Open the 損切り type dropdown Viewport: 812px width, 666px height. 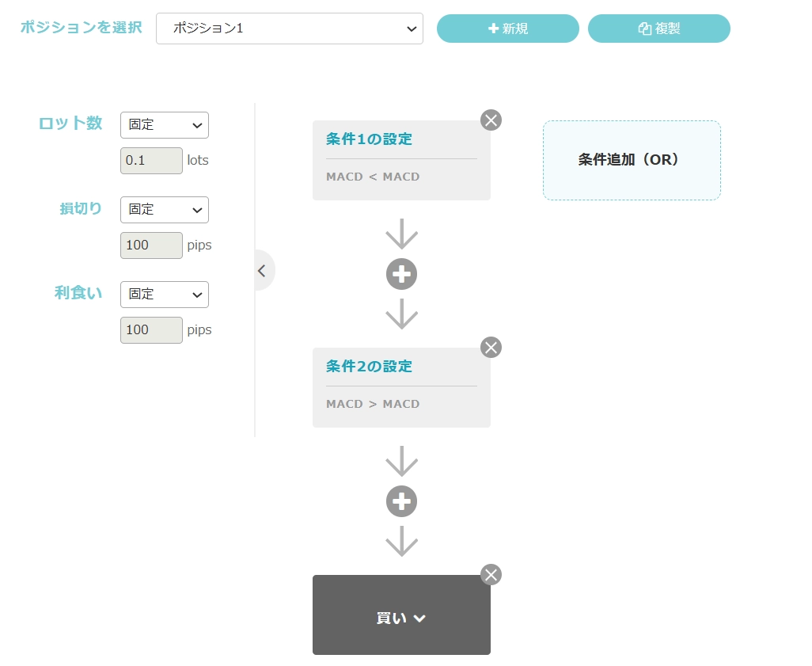(x=165, y=210)
